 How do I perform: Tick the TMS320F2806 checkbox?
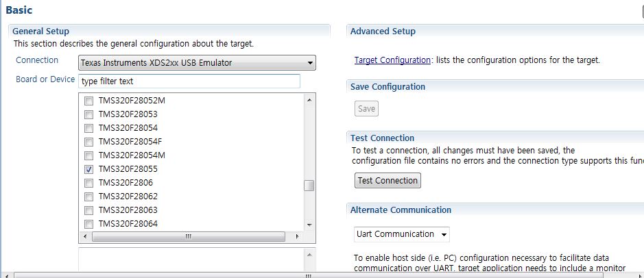pyautogui.click(x=88, y=183)
